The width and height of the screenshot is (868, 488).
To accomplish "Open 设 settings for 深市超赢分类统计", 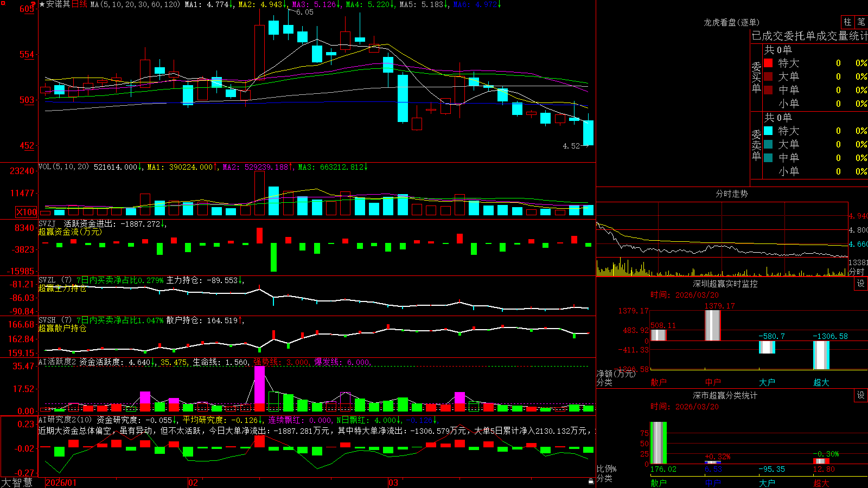I will [861, 395].
